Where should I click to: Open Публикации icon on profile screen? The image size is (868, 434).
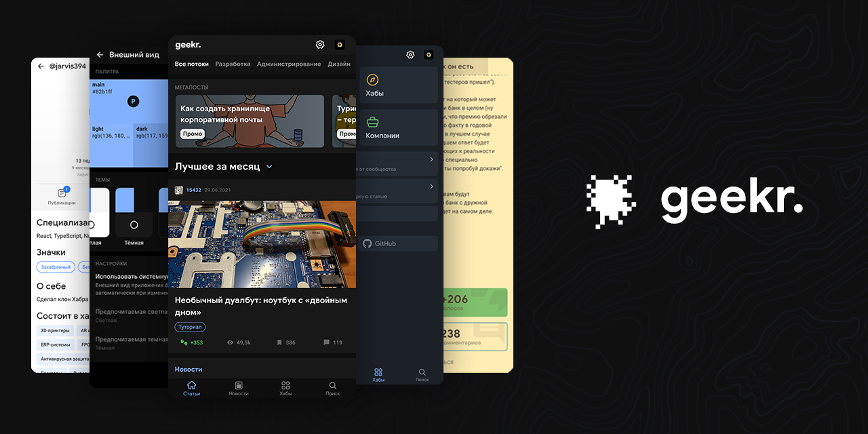click(x=62, y=194)
